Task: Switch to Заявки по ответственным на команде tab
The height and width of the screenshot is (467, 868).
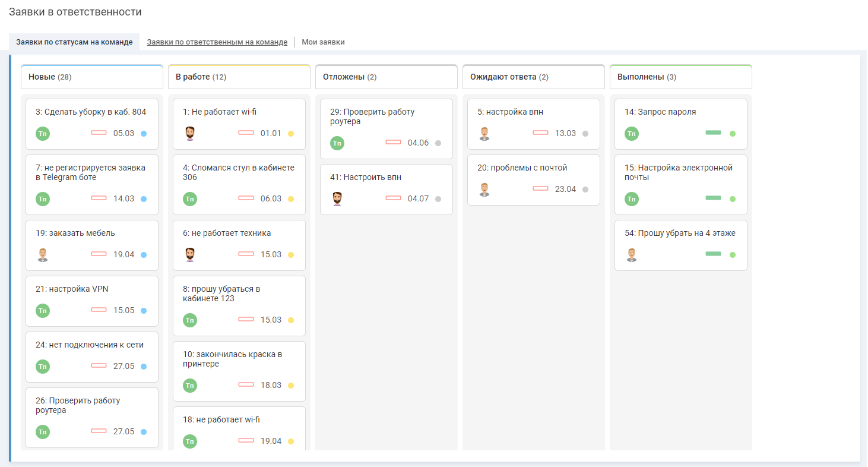Action: (x=217, y=42)
